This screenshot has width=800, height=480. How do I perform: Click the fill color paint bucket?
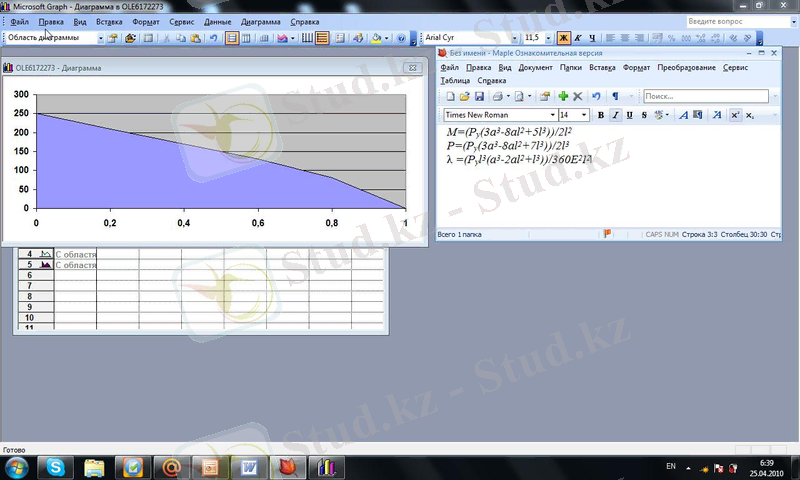[x=376, y=38]
